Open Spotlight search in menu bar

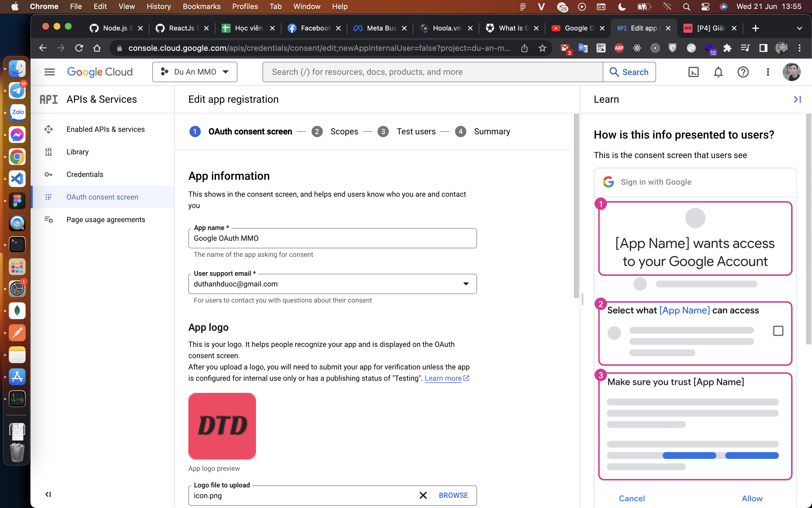pos(687,7)
